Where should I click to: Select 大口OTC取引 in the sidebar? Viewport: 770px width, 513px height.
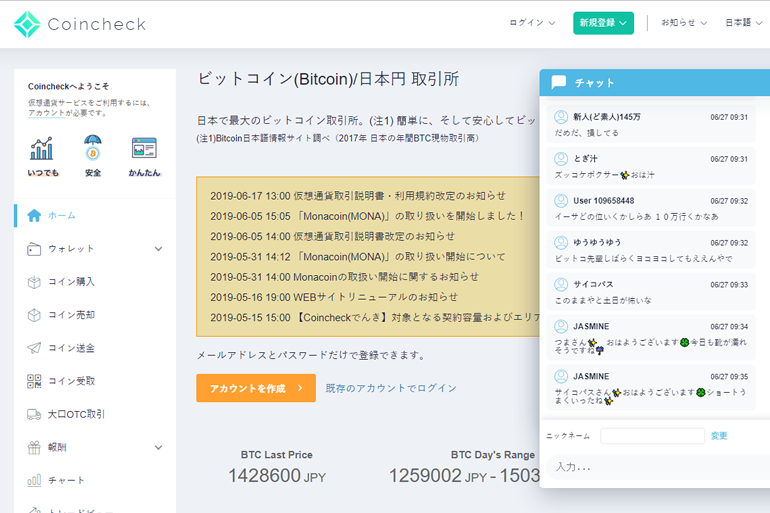(x=76, y=414)
